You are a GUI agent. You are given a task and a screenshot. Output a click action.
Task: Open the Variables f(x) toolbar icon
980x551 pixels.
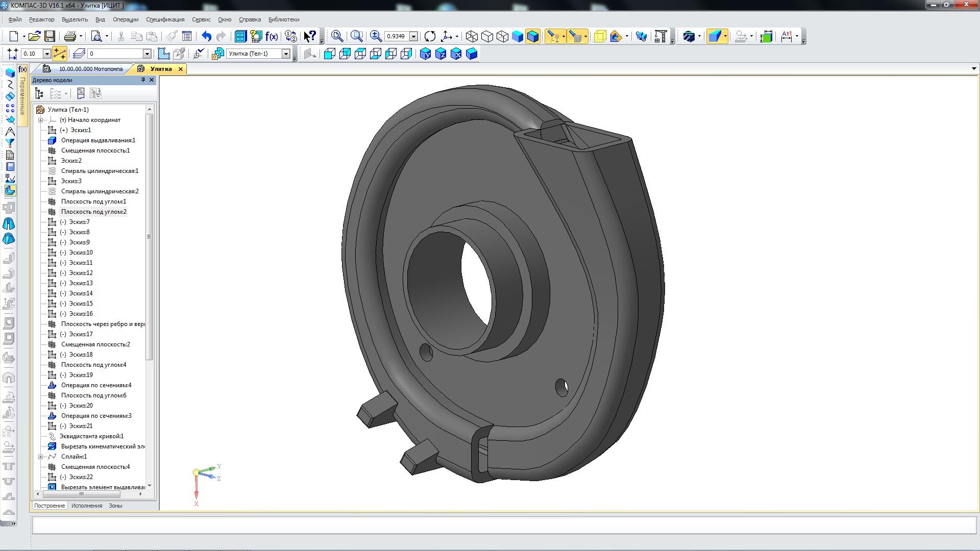point(272,36)
